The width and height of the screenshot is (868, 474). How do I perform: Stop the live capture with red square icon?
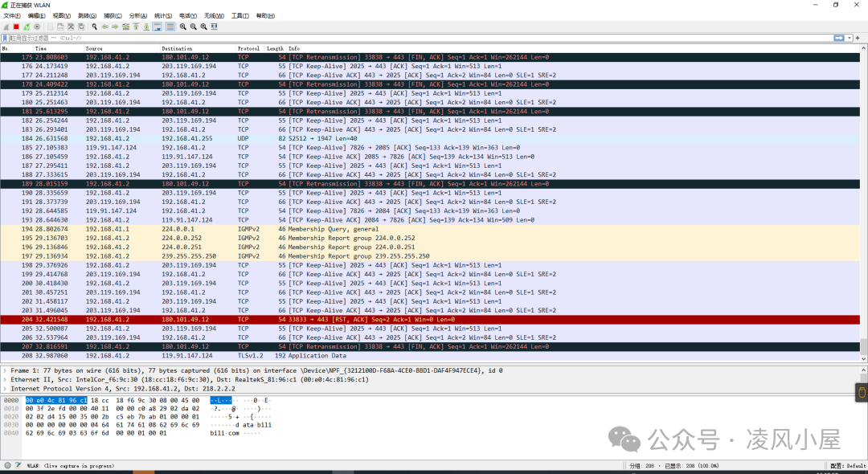(x=17, y=27)
